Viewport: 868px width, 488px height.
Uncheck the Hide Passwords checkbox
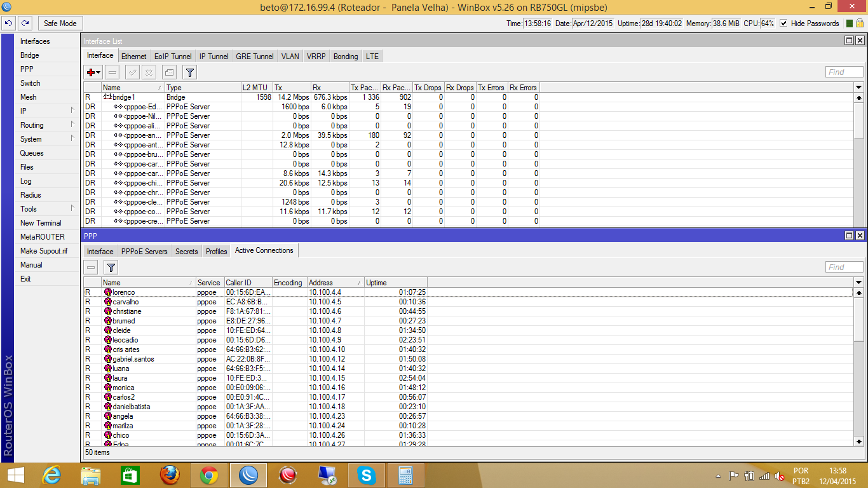pyautogui.click(x=783, y=24)
